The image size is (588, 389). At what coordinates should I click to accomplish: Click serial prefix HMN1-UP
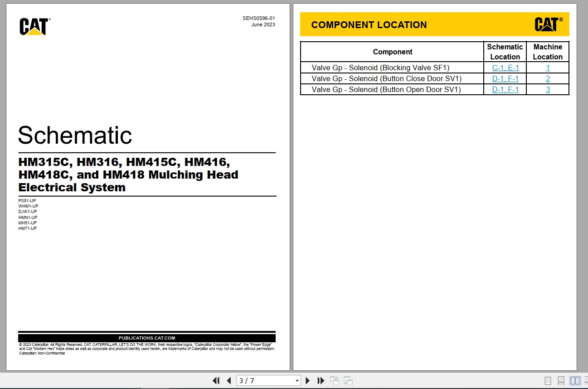pyautogui.click(x=28, y=217)
